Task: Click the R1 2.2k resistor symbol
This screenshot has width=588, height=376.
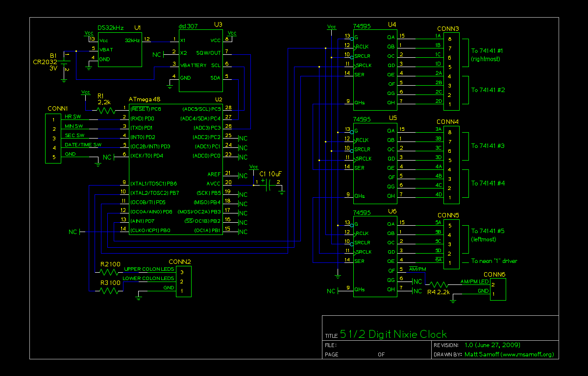Action: 107,111
